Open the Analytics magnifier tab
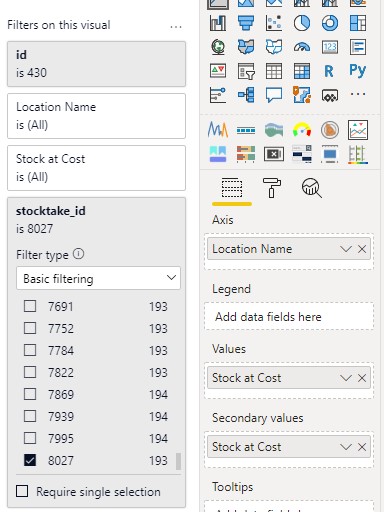The width and height of the screenshot is (384, 512). pyautogui.click(x=312, y=188)
